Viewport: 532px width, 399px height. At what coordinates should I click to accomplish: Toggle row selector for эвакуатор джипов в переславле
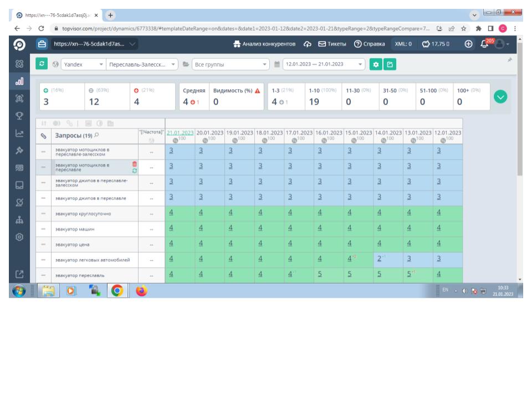(x=43, y=198)
